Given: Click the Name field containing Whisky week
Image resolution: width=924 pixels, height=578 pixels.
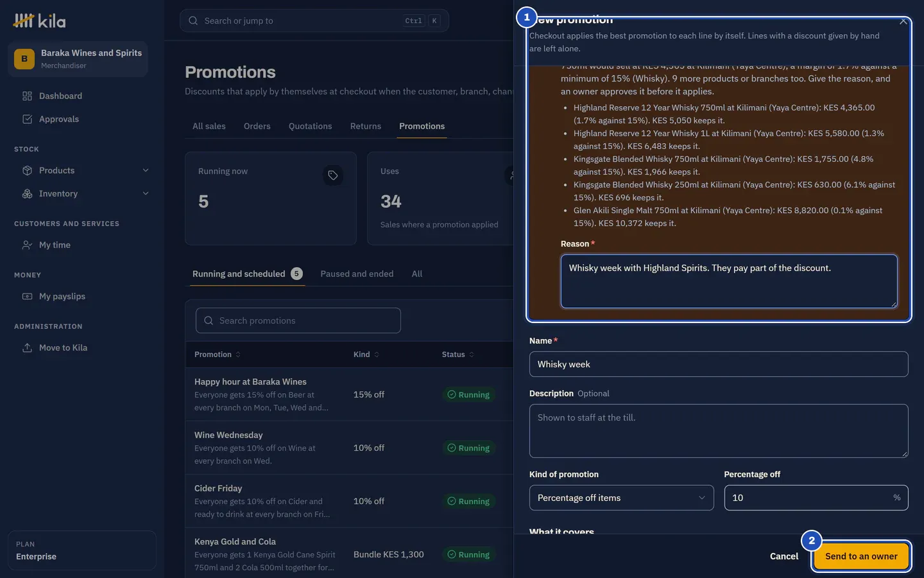Looking at the screenshot, I should coord(719,364).
